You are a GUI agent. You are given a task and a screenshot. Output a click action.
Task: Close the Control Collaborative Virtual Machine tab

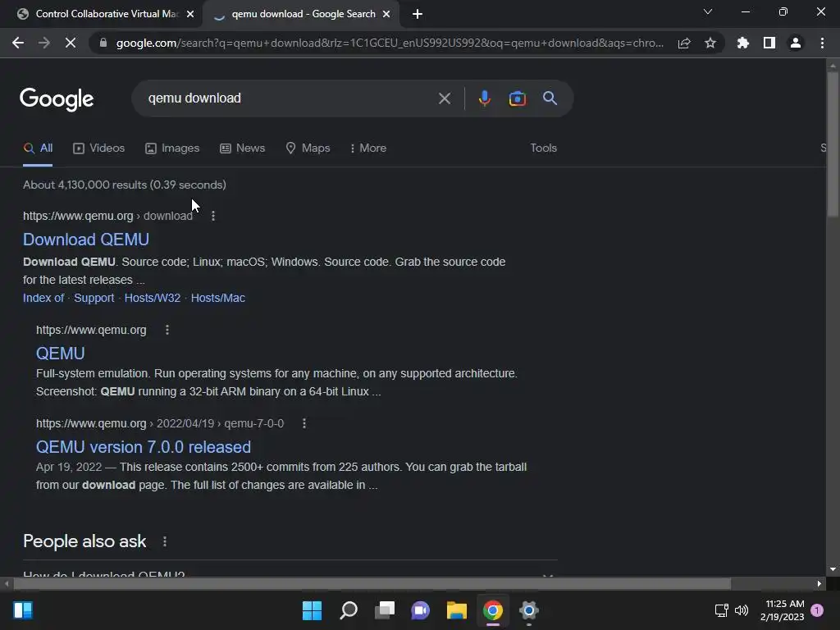[190, 14]
